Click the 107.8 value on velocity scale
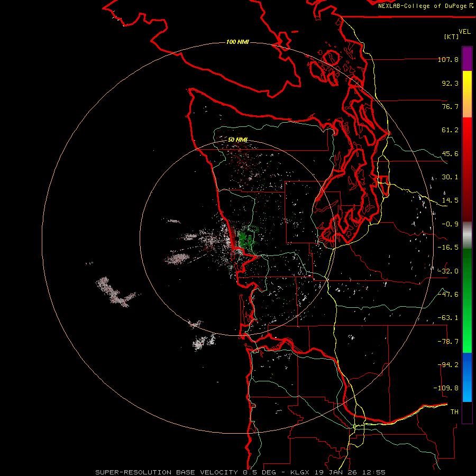Screen dimensions: 476x476 [x=448, y=59]
